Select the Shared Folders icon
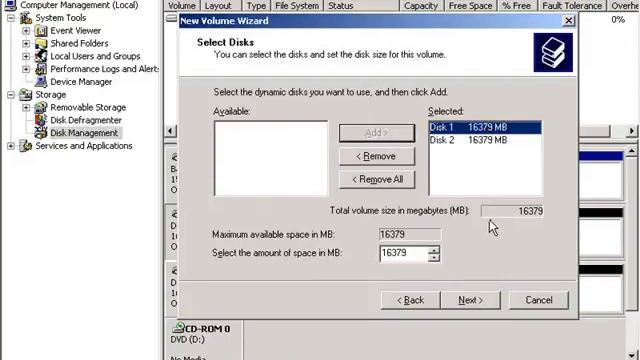The image size is (640, 360). point(41,43)
